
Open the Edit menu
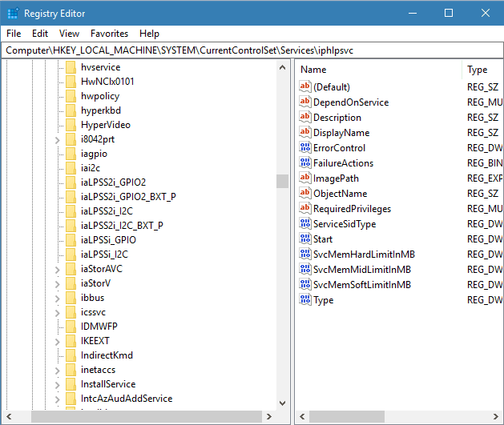pyautogui.click(x=40, y=34)
